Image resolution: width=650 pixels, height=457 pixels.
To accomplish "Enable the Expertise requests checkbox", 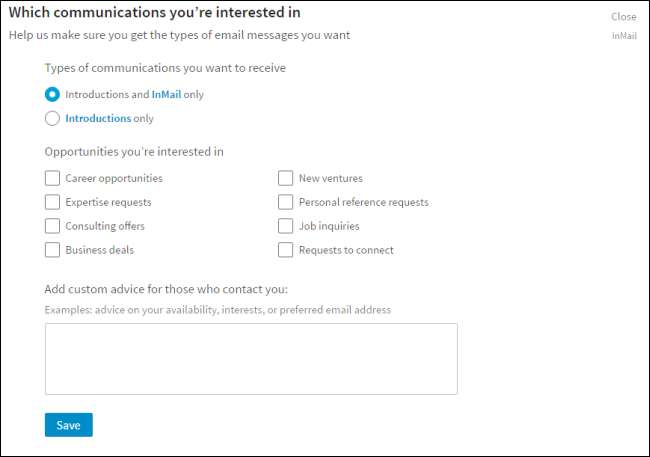I will [53, 202].
